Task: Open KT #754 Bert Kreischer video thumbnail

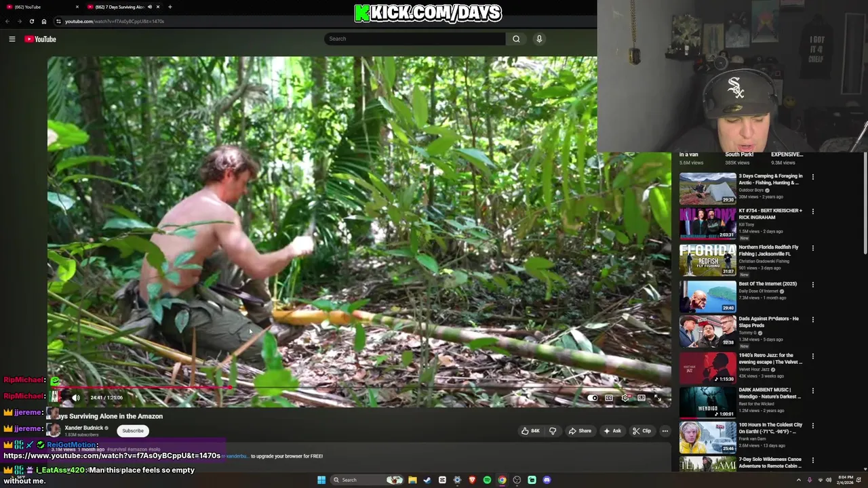Action: click(707, 224)
